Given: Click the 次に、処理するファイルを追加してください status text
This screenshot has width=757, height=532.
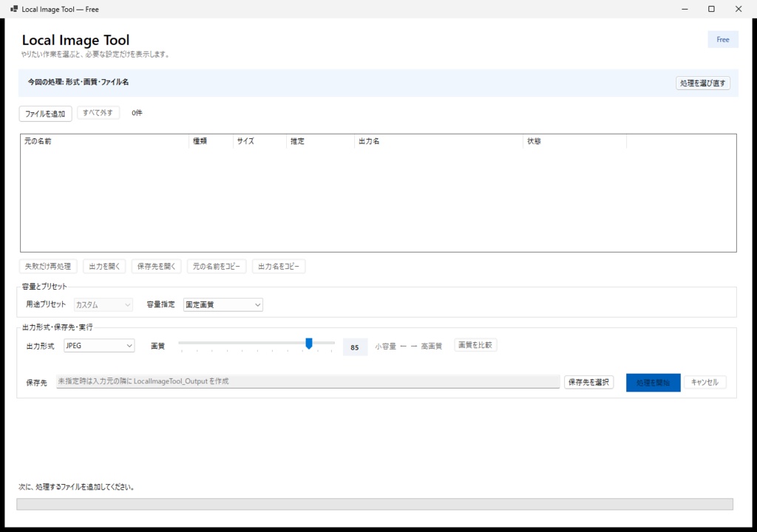Looking at the screenshot, I should click(76, 487).
